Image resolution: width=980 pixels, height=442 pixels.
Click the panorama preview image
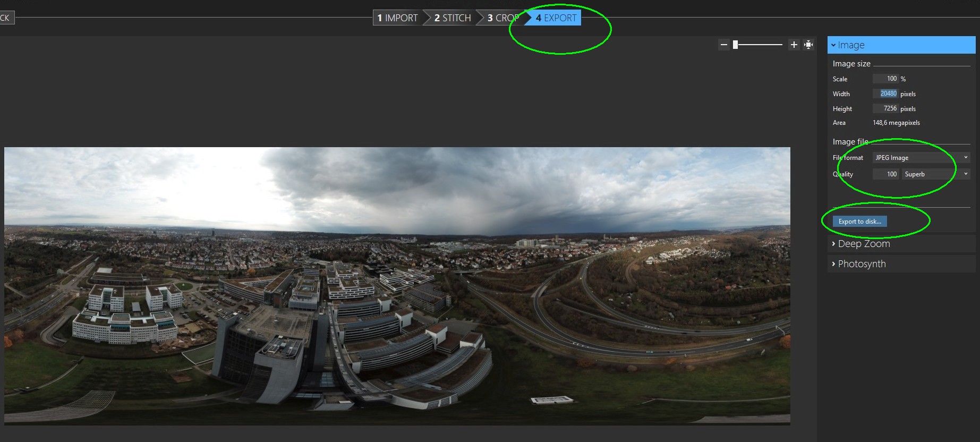click(x=397, y=286)
